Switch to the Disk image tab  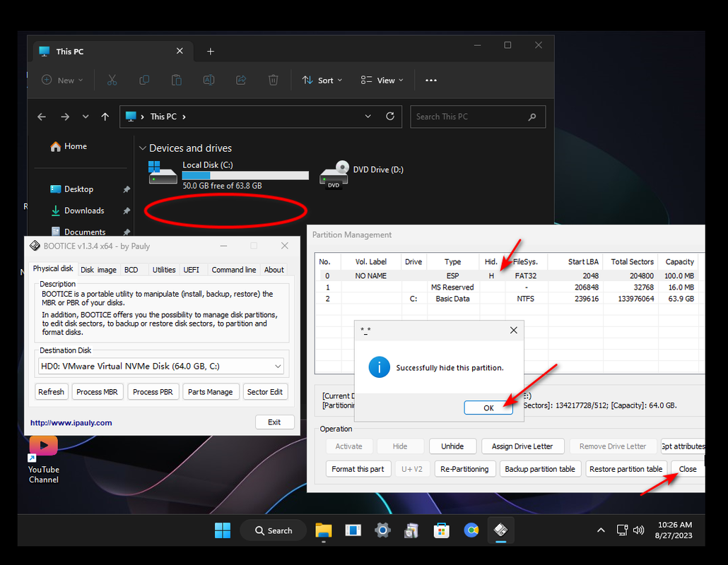coord(98,270)
